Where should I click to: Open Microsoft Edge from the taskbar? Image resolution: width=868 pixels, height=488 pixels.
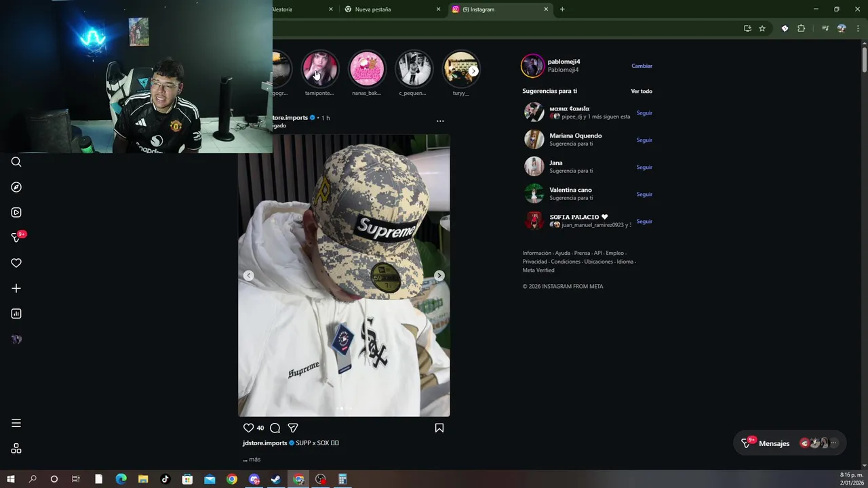pos(121,479)
